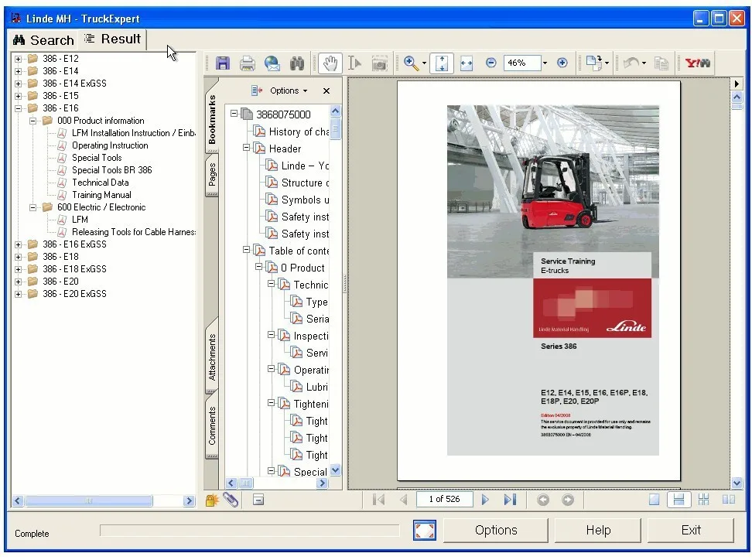
Task: Click the Rotate view icon
Action: tap(593, 63)
